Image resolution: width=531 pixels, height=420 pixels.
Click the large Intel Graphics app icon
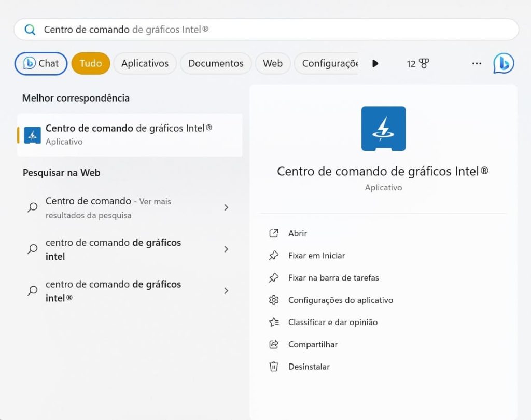[x=383, y=129]
